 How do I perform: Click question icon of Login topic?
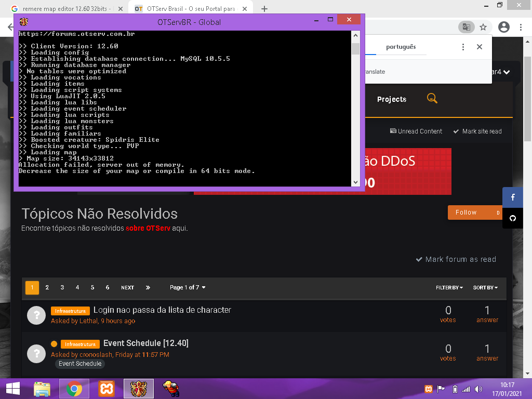click(36, 315)
